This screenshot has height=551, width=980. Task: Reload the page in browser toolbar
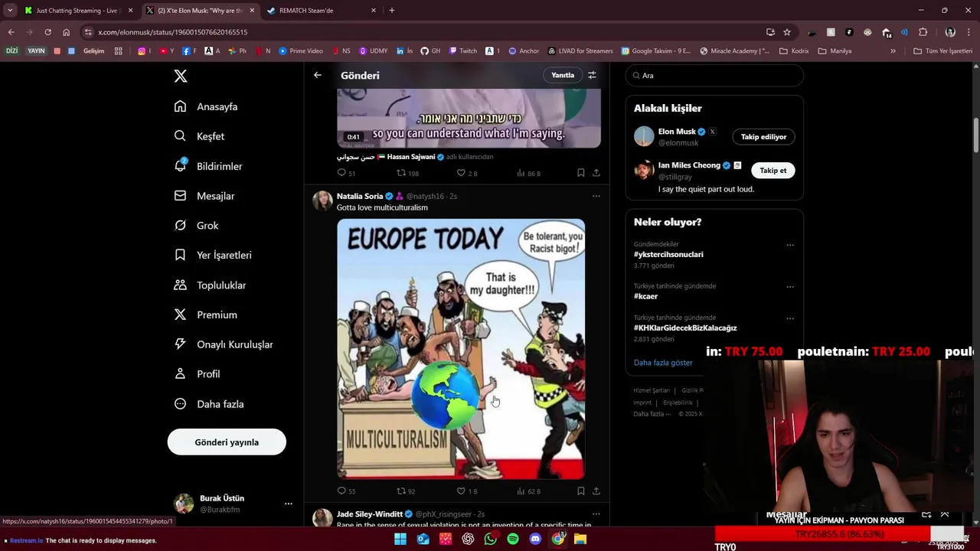coord(47,32)
